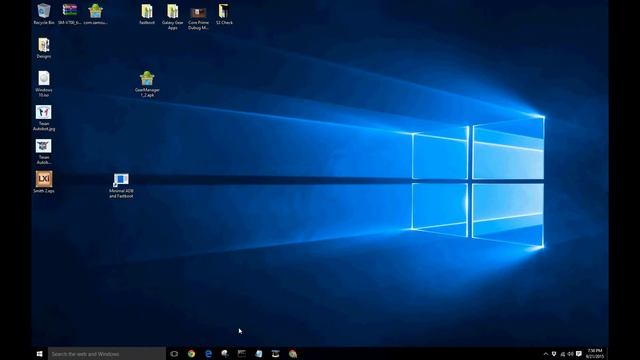Select the Designs folder icon

coord(44,48)
